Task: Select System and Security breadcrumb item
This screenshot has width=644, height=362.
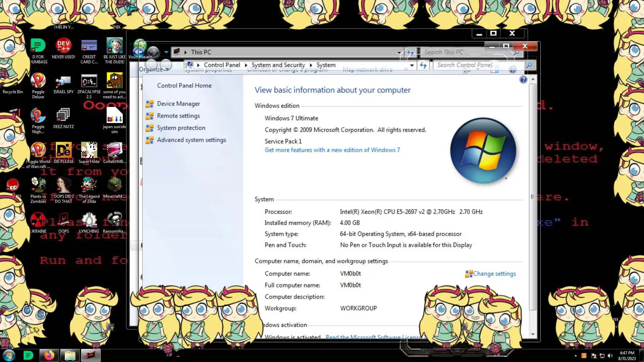Action: tap(278, 65)
